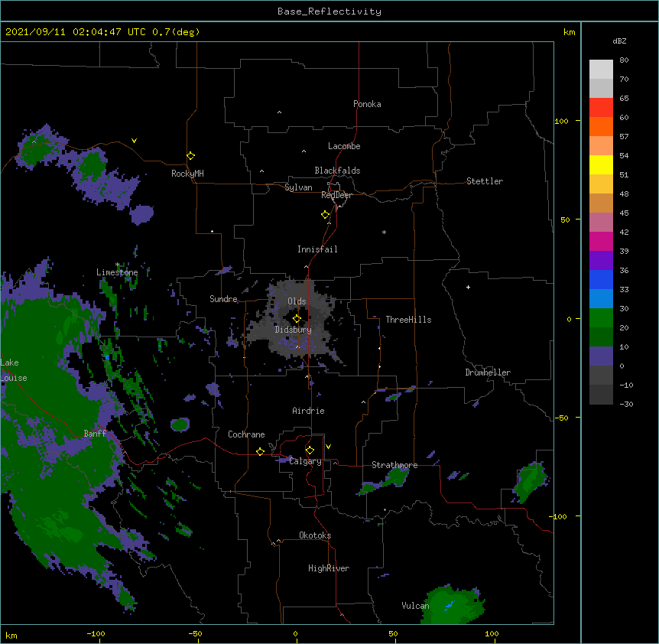This screenshot has height=644, width=659.
Task: Select the Calgary city label
Action: click(x=305, y=461)
